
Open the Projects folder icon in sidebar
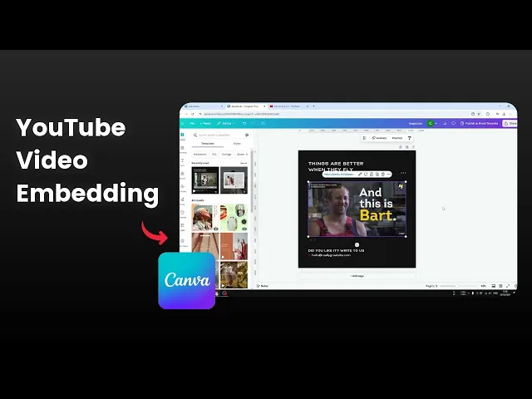click(183, 214)
